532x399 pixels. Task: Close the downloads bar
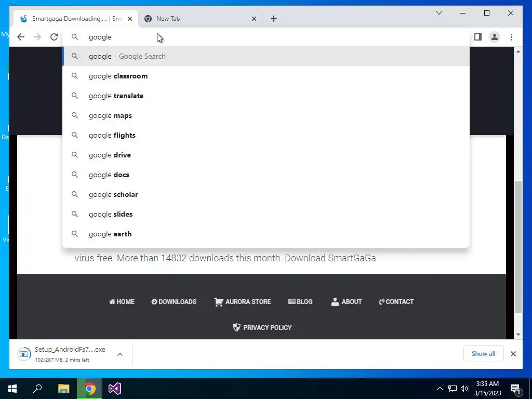[513, 354]
